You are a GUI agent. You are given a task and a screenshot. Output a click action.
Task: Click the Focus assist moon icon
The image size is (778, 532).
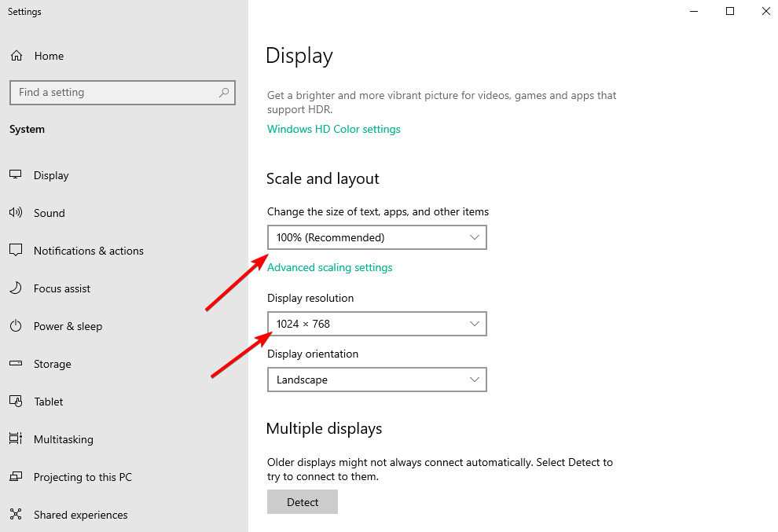[x=16, y=288]
